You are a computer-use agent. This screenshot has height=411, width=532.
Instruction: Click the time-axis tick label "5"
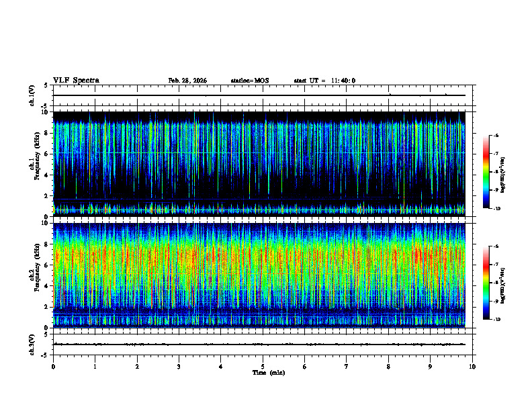pos(263,367)
